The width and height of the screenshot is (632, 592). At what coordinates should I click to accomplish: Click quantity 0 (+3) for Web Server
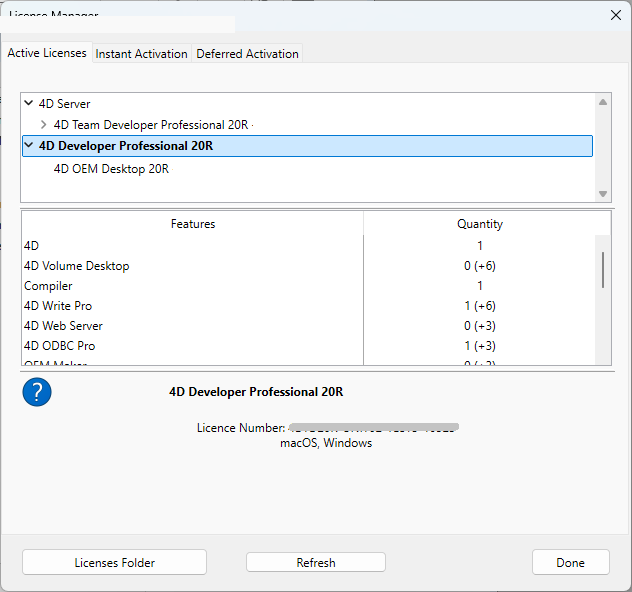click(x=480, y=326)
